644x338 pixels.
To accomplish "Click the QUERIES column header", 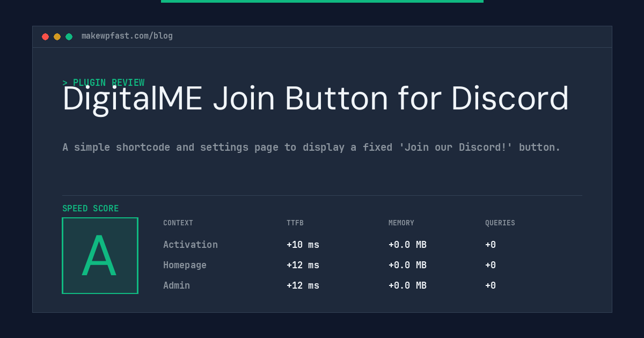I will pyautogui.click(x=500, y=223).
